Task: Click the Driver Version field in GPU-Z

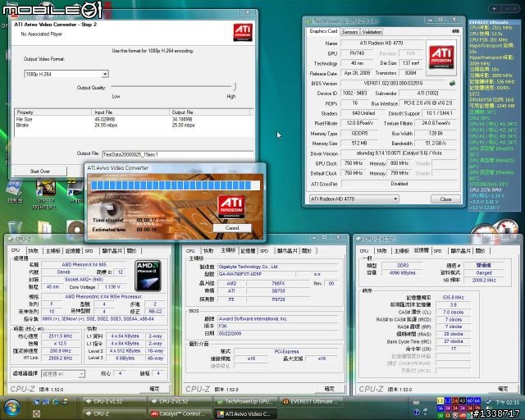Action: pos(399,153)
